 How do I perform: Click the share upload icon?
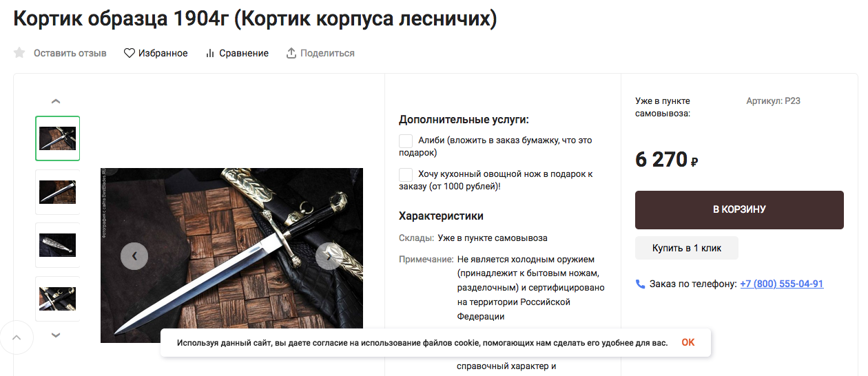291,53
